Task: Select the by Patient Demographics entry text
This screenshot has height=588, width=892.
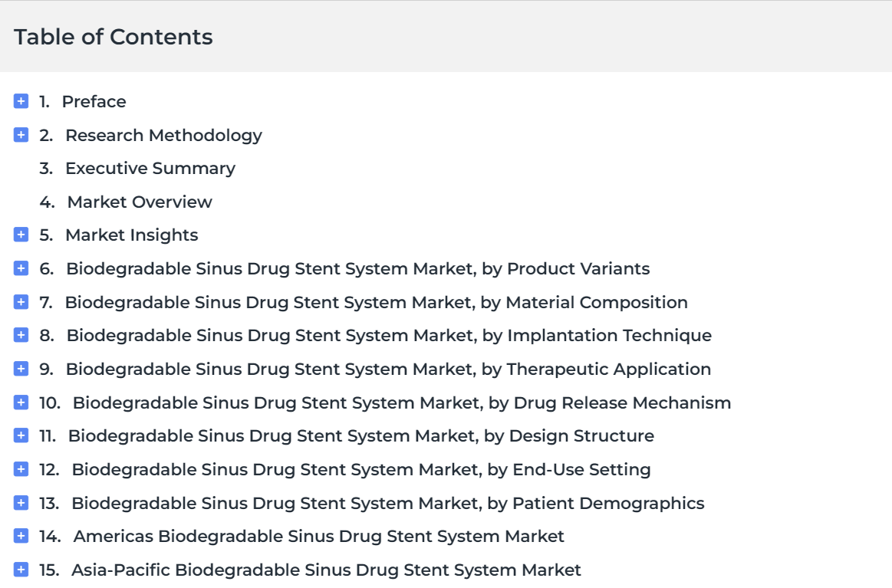Action: click(x=387, y=503)
